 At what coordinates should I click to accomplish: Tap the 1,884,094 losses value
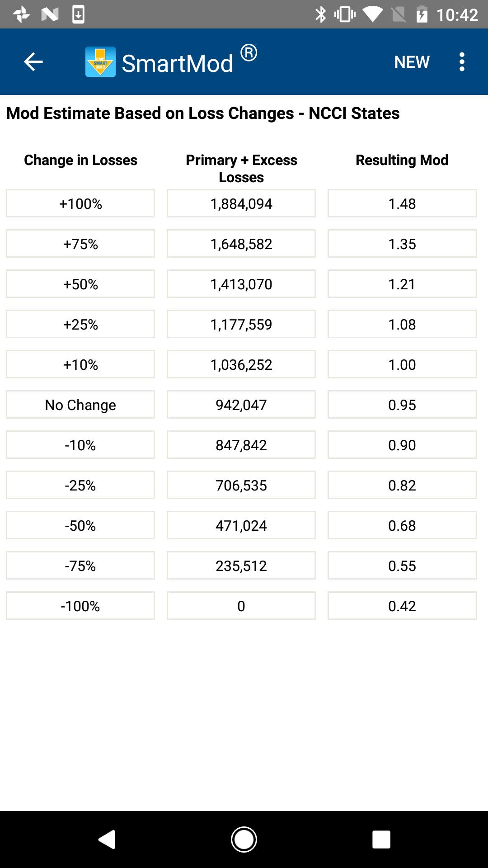coord(241,203)
